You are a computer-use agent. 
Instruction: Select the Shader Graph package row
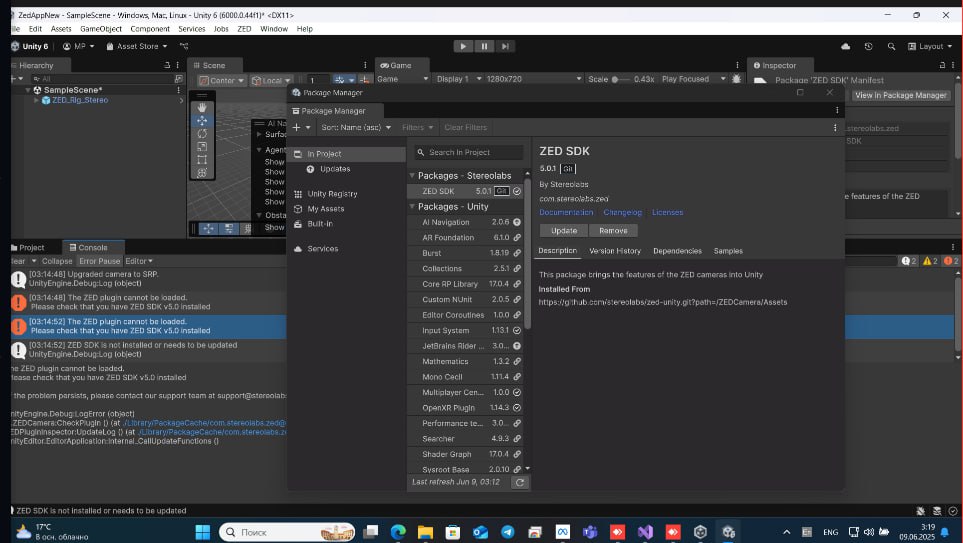coord(466,455)
